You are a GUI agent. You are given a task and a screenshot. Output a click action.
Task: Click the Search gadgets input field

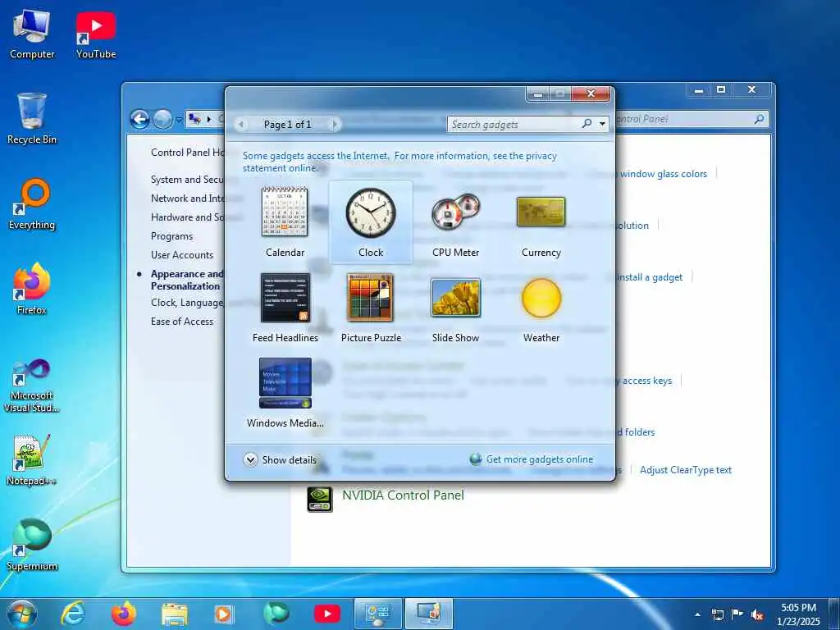(514, 125)
